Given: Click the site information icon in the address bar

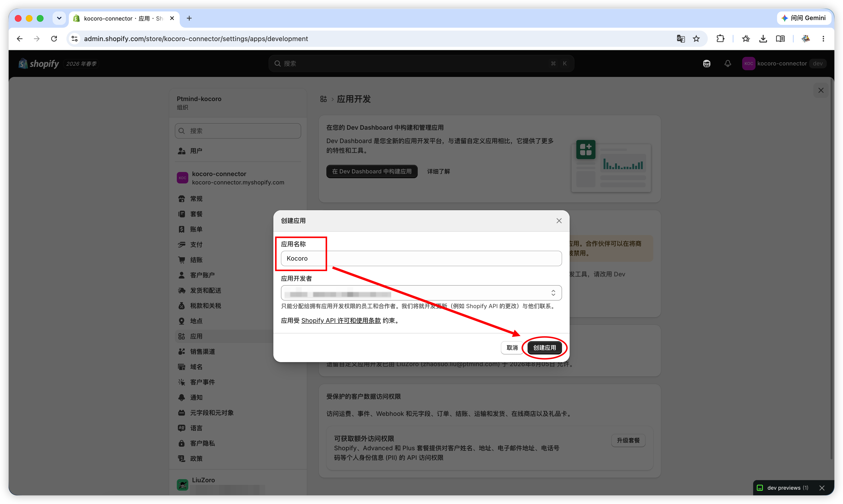Looking at the screenshot, I should click(74, 39).
